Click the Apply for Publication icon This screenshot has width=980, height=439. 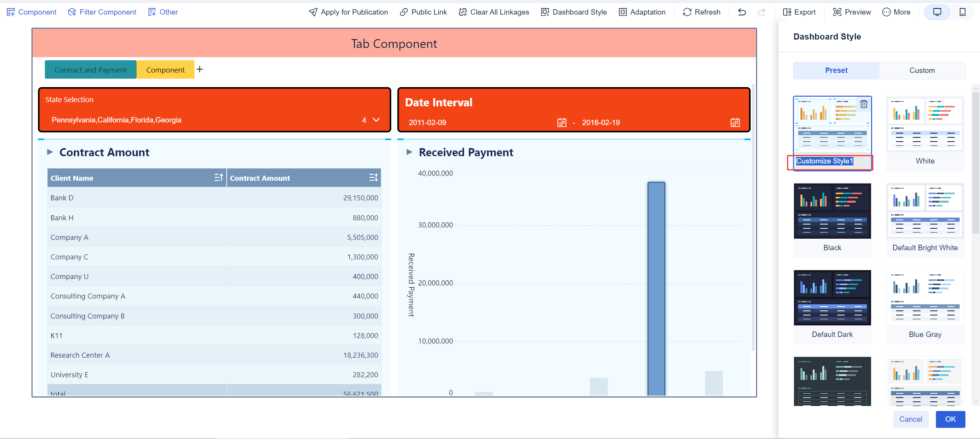click(313, 12)
